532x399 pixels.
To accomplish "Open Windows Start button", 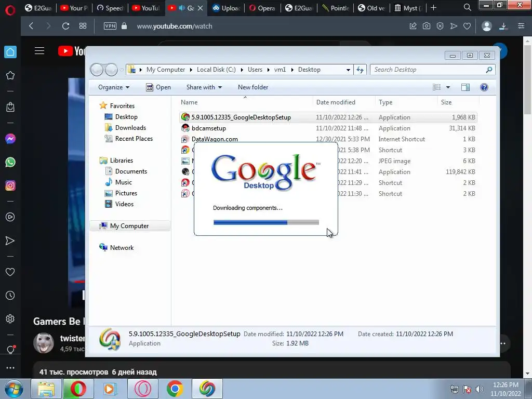I will click(14, 389).
